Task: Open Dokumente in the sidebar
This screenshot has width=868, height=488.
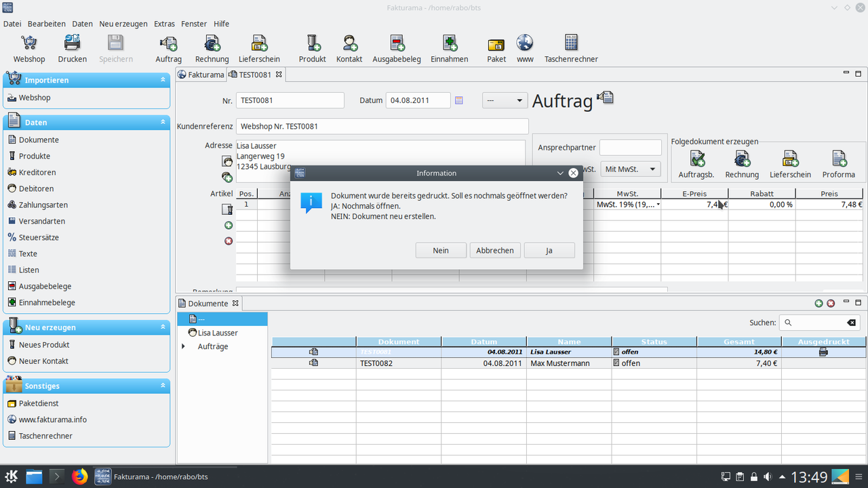Action: click(x=39, y=140)
